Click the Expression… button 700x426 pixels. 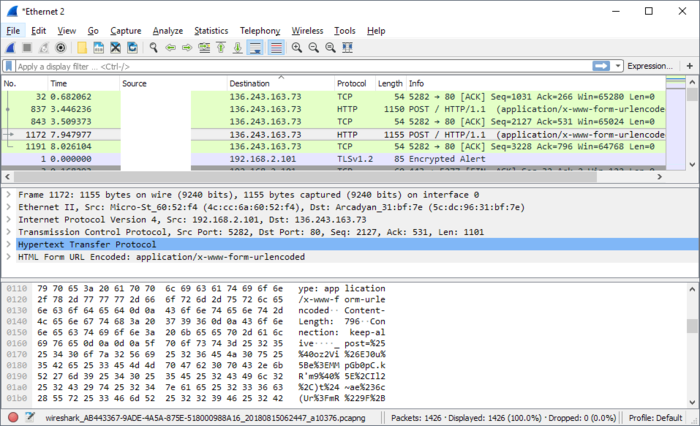pos(649,66)
